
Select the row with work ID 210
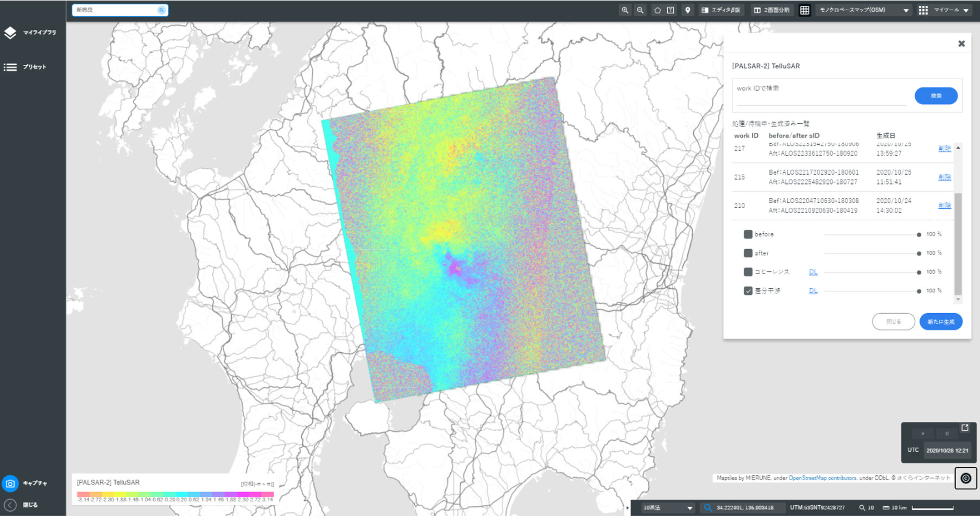click(842, 206)
